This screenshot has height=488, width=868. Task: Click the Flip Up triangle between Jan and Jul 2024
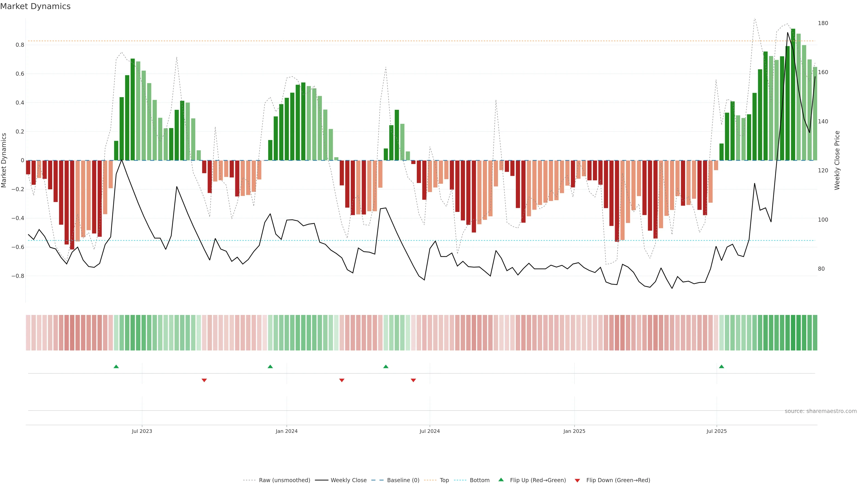[x=386, y=366]
